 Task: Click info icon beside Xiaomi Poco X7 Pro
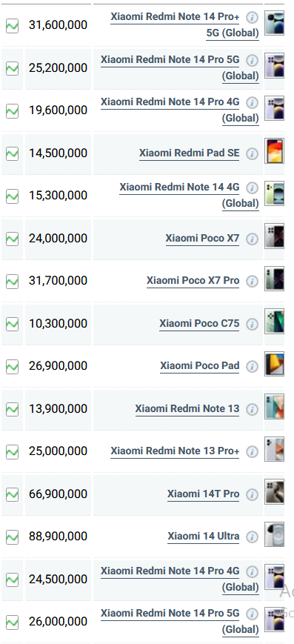(x=252, y=282)
